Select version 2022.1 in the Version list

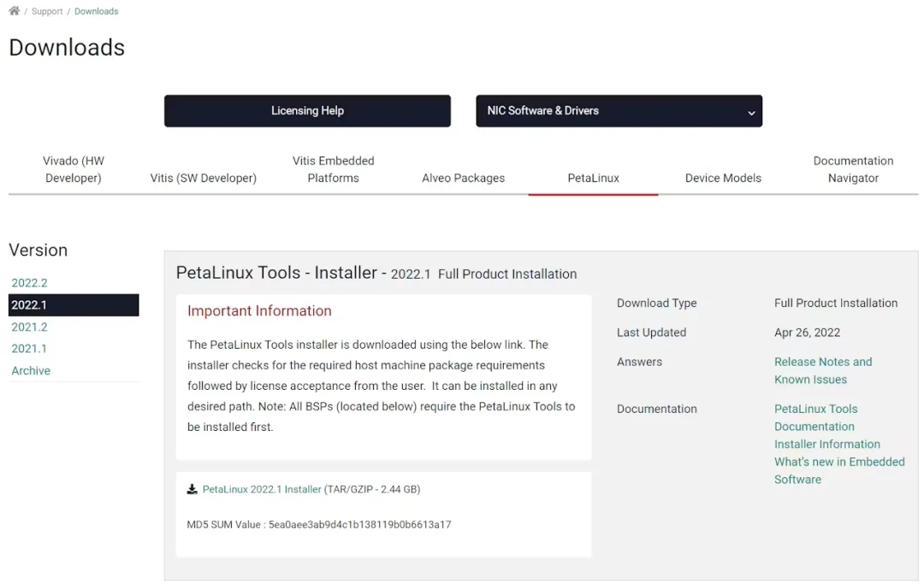[x=74, y=305]
